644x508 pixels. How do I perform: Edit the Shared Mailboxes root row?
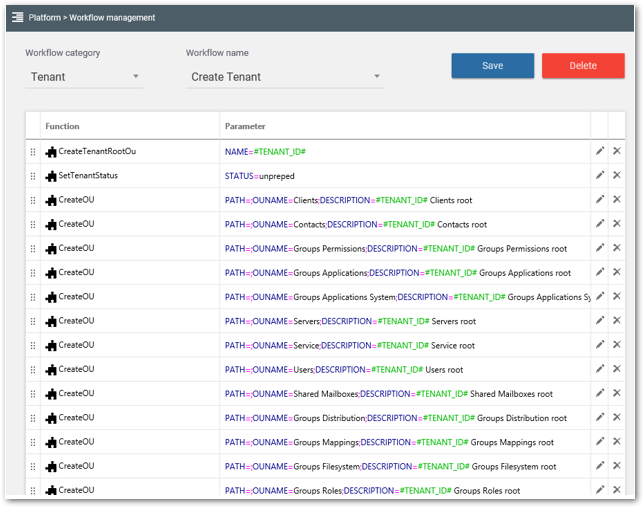[x=600, y=393]
